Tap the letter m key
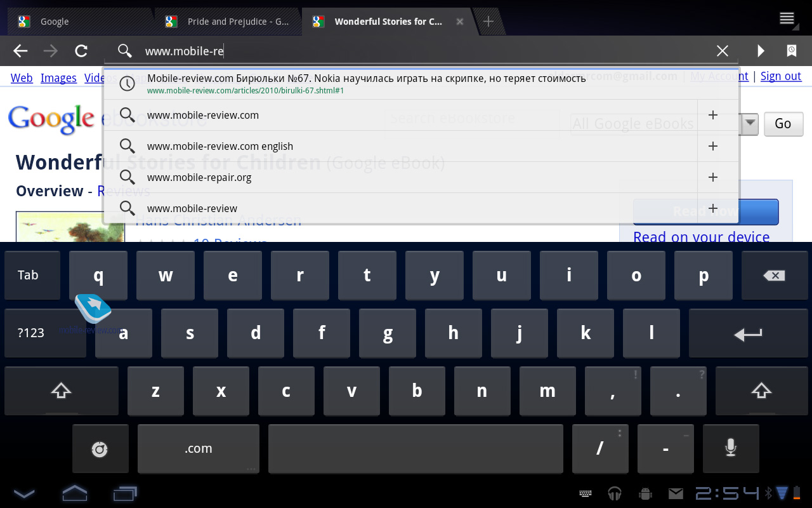This screenshot has height=508, width=812. pos(547,391)
